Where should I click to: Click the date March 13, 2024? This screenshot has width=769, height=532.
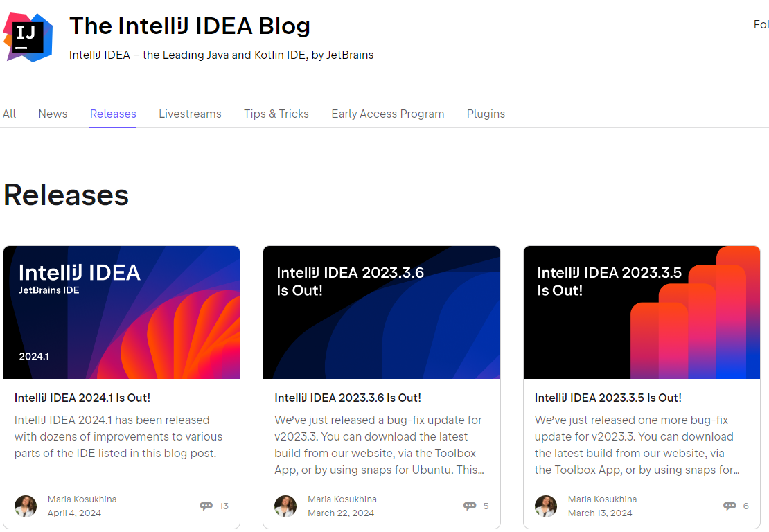point(600,513)
